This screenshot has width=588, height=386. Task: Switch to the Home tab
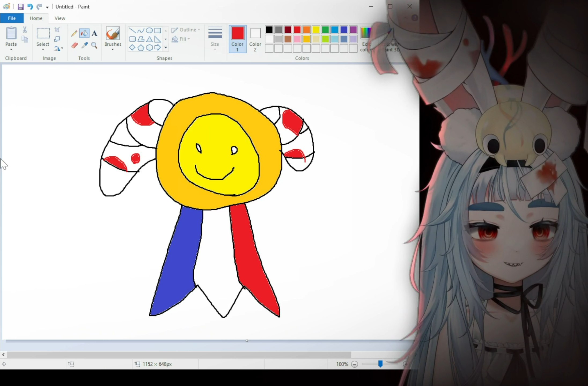(36, 18)
